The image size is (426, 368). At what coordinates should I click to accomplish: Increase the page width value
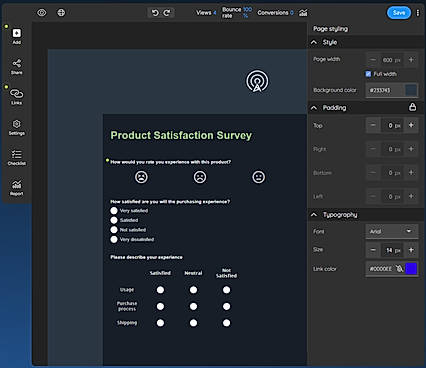pos(411,60)
